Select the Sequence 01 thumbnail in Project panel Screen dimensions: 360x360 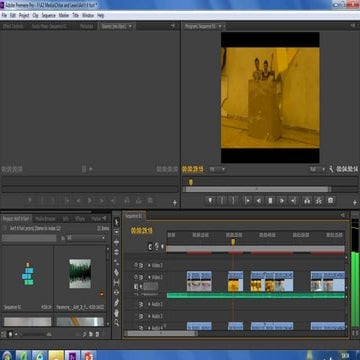[x=27, y=274]
